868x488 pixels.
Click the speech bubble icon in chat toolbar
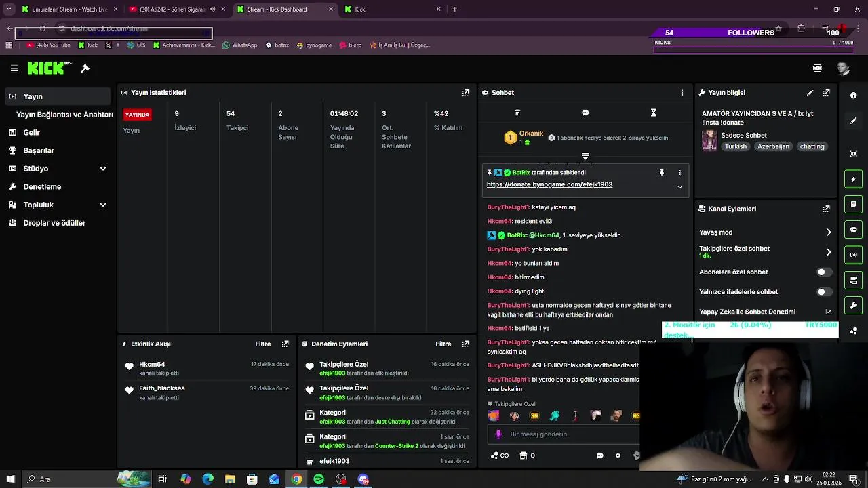coord(585,113)
